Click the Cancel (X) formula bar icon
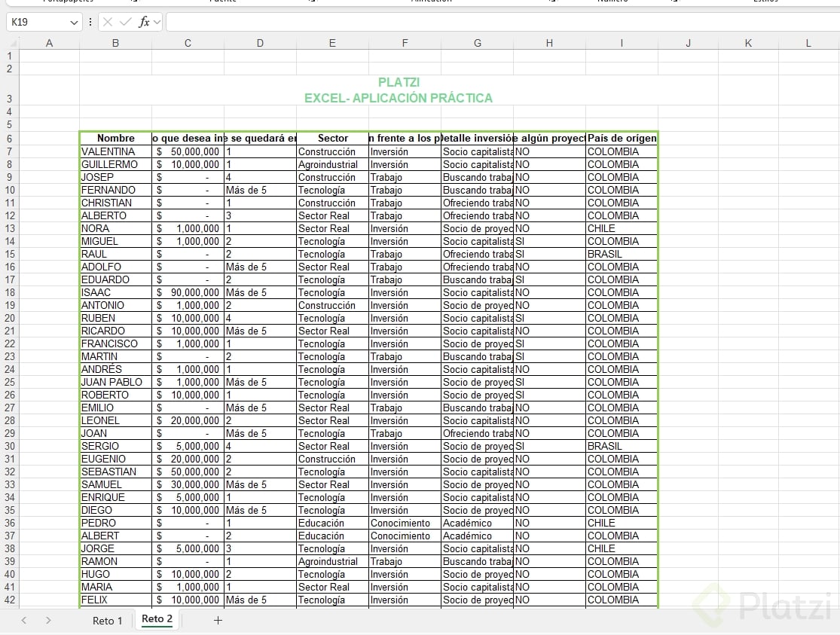 pyautogui.click(x=108, y=22)
